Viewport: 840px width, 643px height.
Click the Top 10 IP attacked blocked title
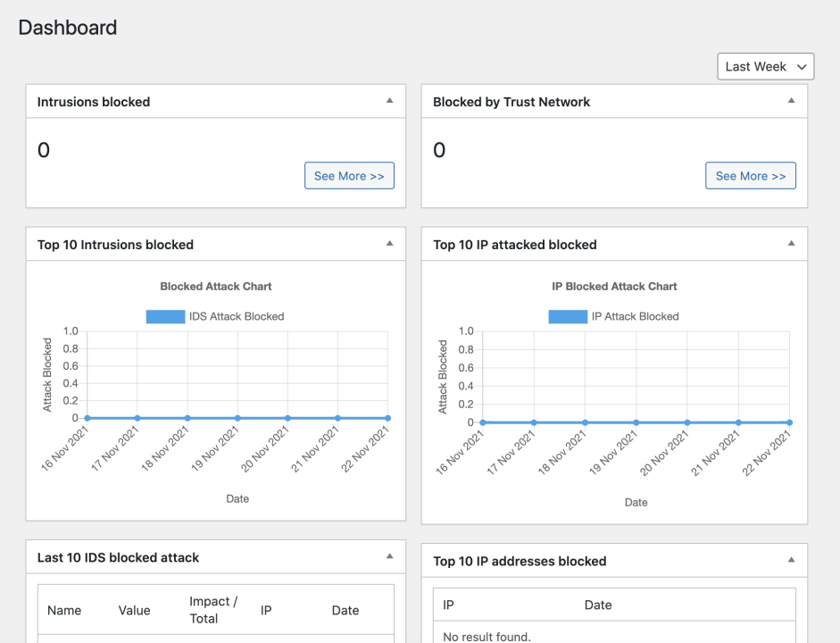coord(515,245)
